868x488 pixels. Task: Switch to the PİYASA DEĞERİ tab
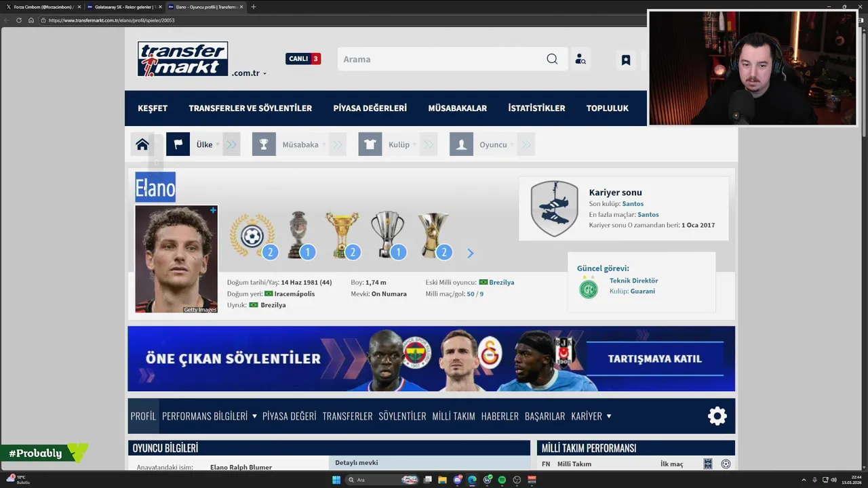coord(290,415)
